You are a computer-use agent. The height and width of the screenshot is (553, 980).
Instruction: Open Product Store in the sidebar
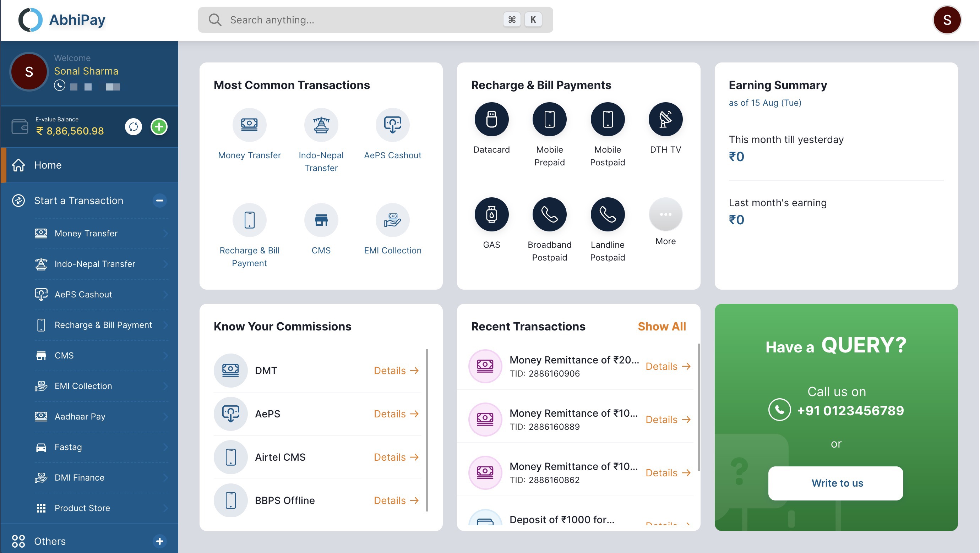pyautogui.click(x=82, y=508)
